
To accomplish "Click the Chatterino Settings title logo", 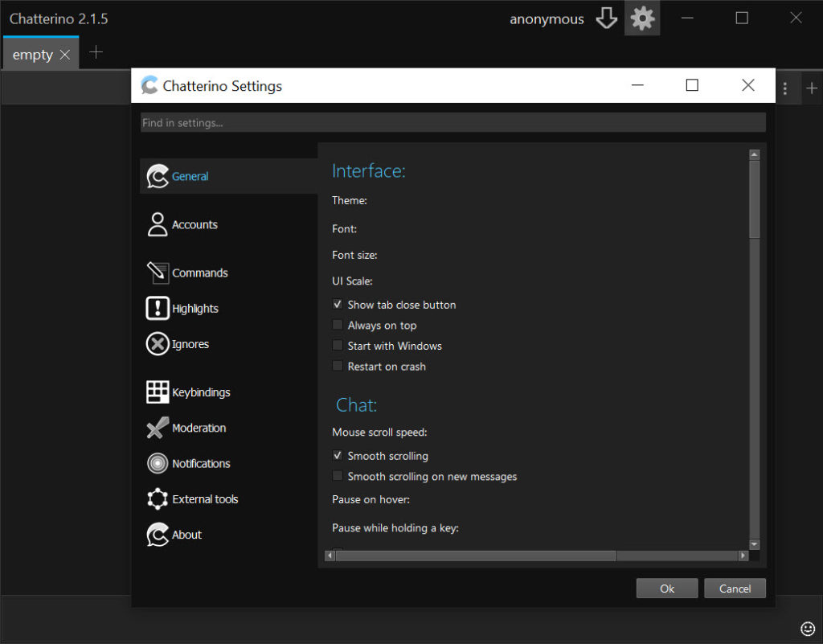I will 149,85.
